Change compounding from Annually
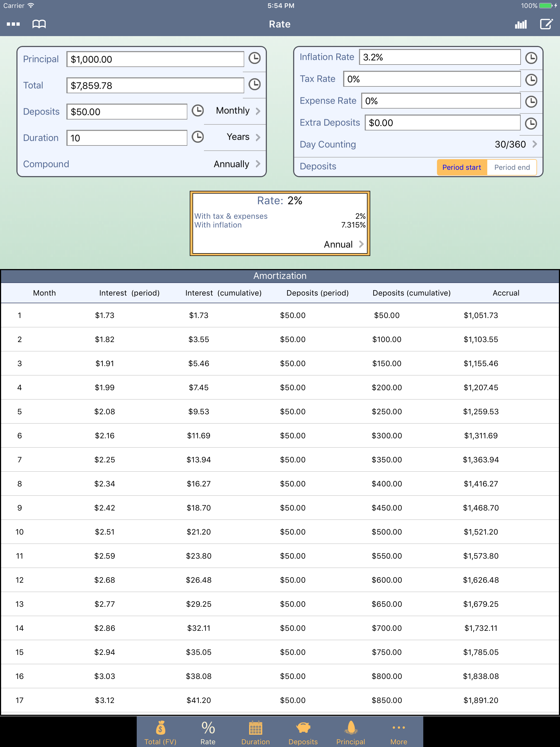560x747 pixels. click(x=237, y=164)
